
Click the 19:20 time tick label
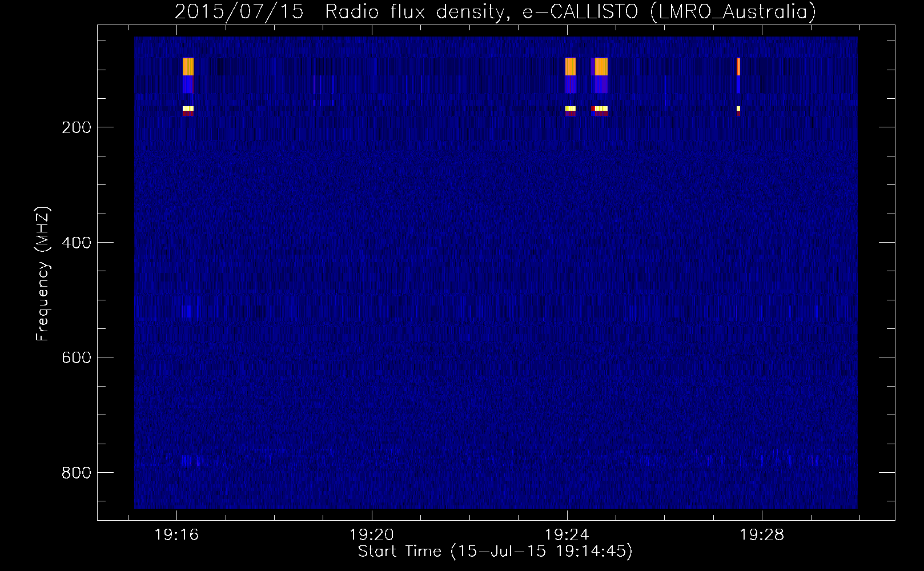[372, 535]
